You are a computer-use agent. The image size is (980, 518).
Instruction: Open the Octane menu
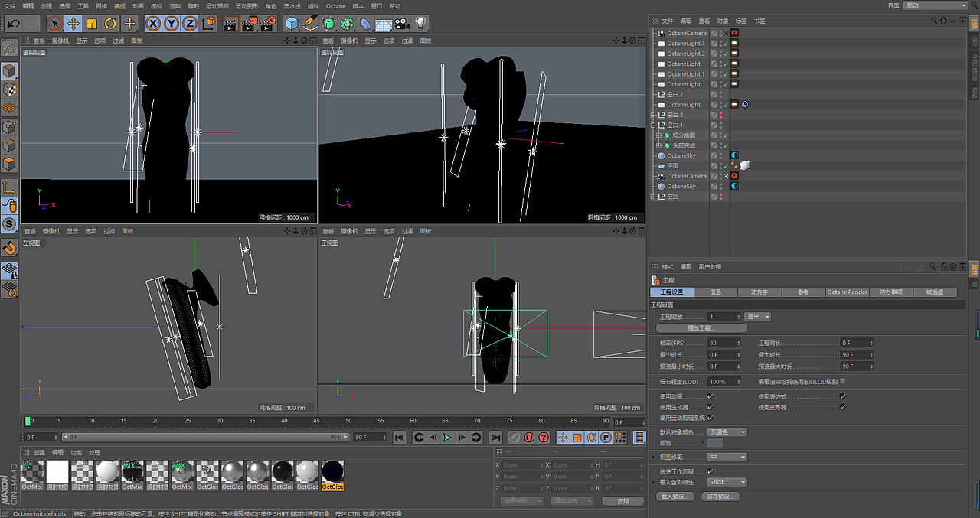tap(336, 5)
